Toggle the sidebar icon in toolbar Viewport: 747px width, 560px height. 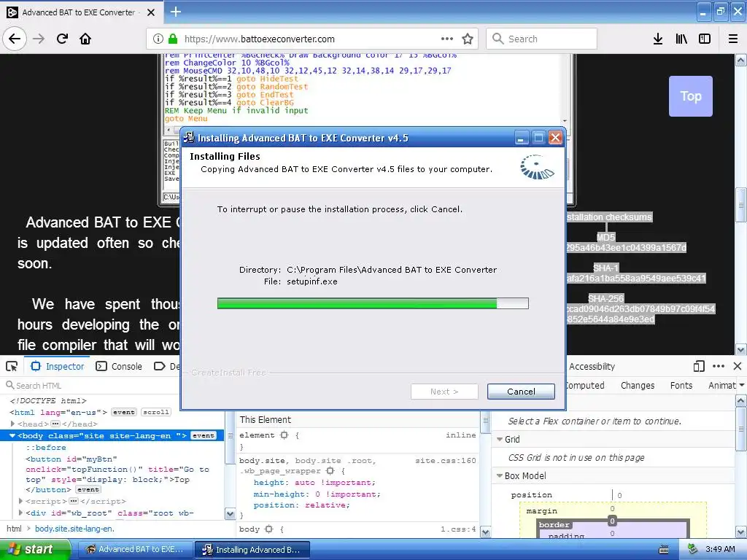click(x=705, y=39)
